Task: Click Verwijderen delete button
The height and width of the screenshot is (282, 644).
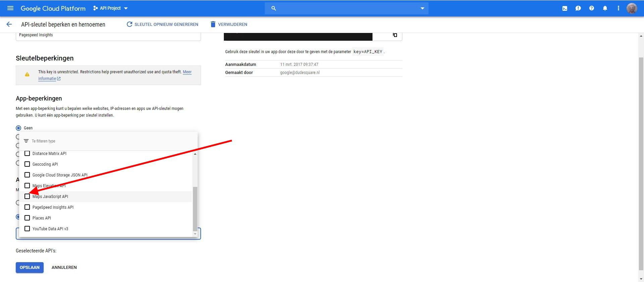Action: click(x=229, y=24)
